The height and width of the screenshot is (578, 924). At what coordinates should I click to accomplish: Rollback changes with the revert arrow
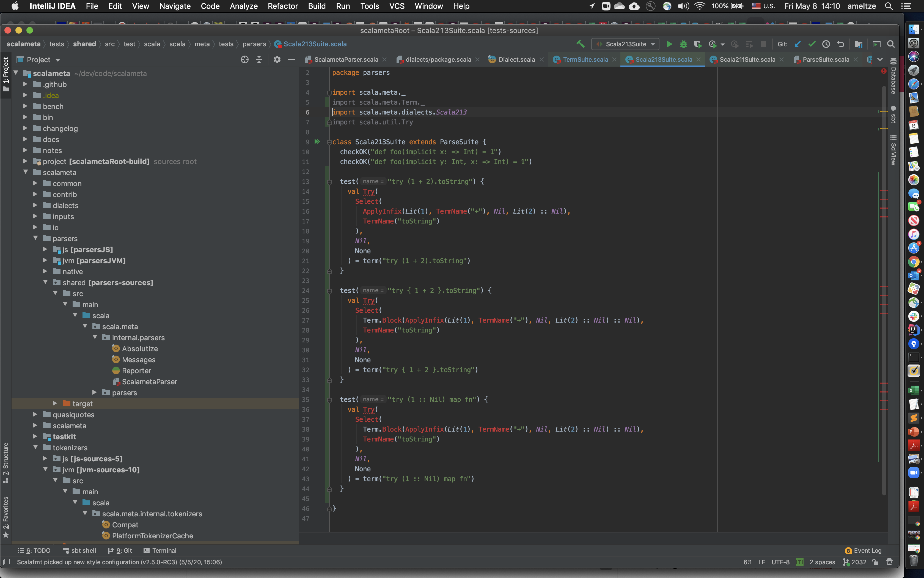click(x=840, y=44)
